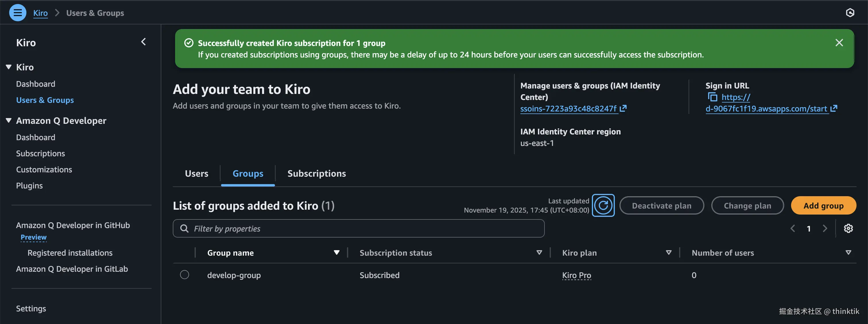Open the Kiro Pro plan link

point(576,275)
